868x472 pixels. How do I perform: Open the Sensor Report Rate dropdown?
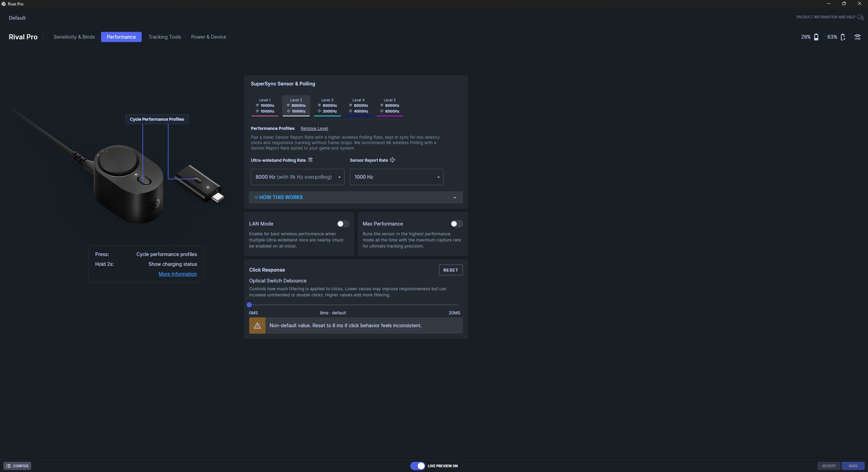(x=396, y=177)
